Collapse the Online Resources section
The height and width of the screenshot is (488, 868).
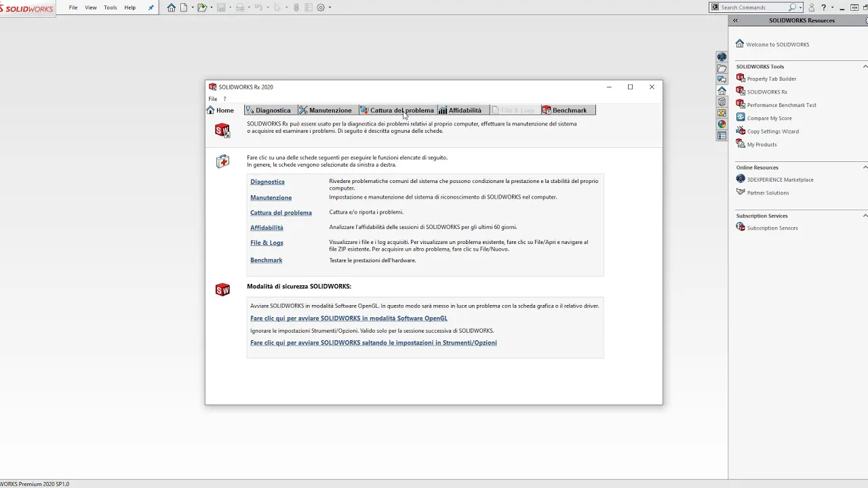(865, 167)
